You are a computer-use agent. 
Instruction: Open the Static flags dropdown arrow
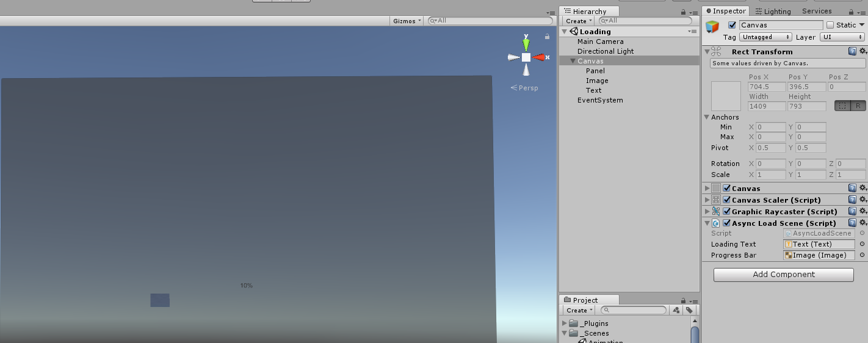[x=863, y=25]
